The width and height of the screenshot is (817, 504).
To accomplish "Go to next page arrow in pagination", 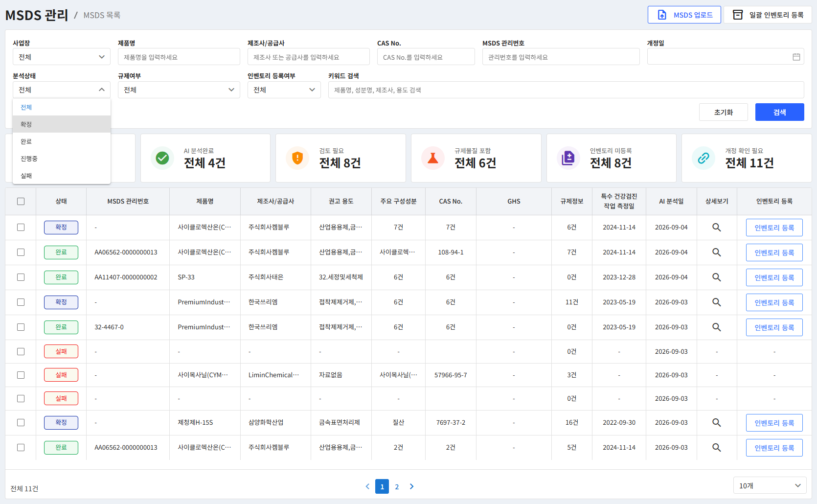I will [411, 486].
